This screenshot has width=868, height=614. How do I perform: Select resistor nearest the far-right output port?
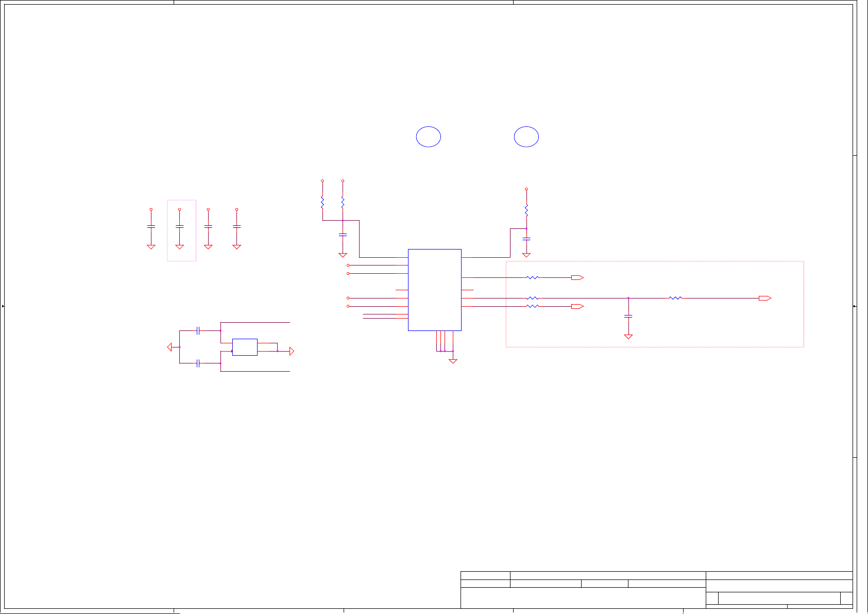click(675, 298)
